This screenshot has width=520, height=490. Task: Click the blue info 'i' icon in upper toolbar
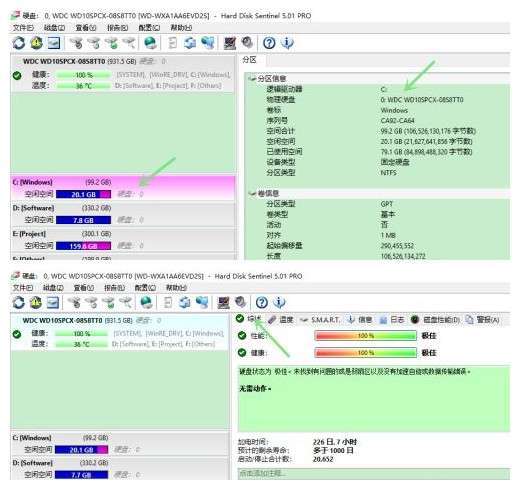click(x=287, y=43)
